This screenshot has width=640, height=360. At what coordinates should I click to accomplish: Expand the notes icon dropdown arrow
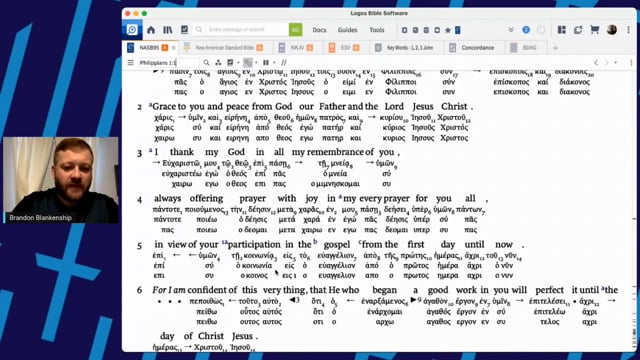(x=238, y=63)
